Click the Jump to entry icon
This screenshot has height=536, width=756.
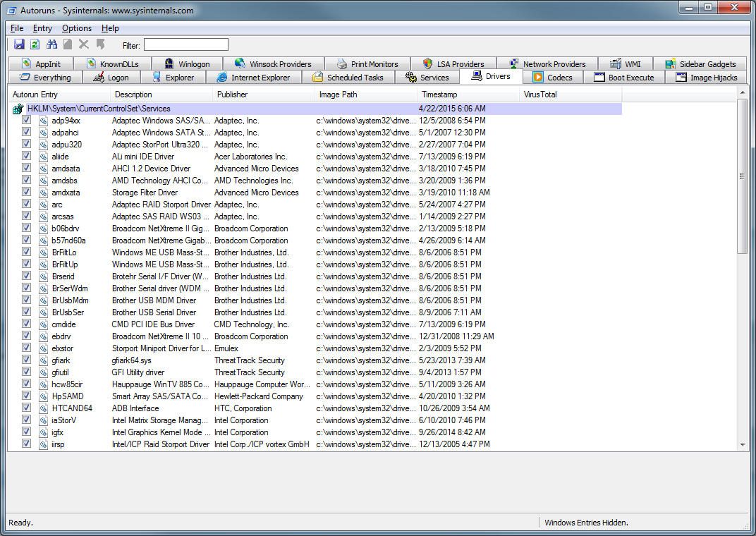pos(100,44)
